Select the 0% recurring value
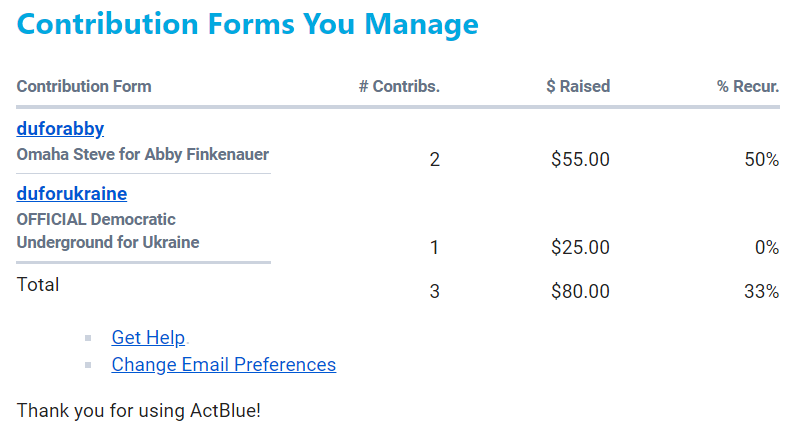This screenshot has width=791, height=426. [x=766, y=247]
